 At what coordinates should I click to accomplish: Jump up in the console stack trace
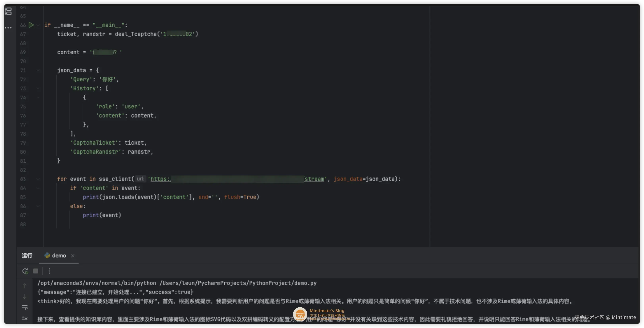[24, 286]
